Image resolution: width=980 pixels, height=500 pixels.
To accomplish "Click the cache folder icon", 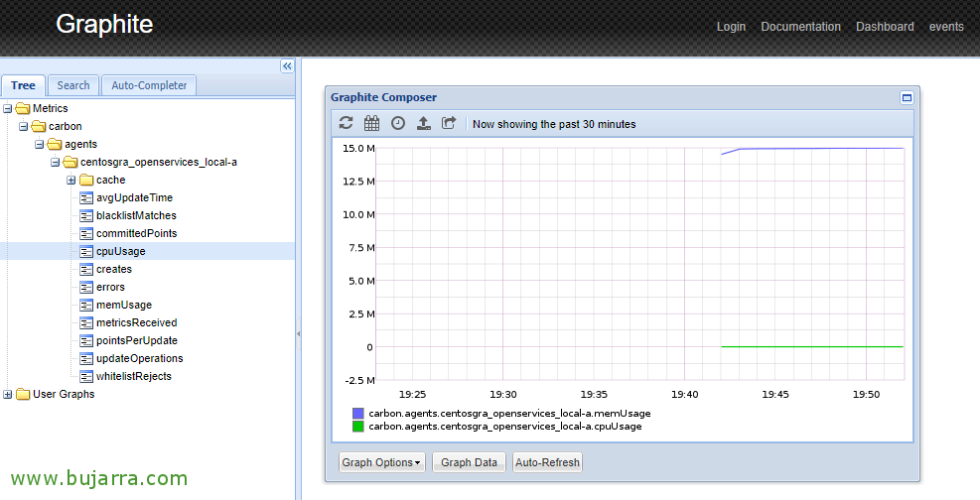I will [x=86, y=180].
